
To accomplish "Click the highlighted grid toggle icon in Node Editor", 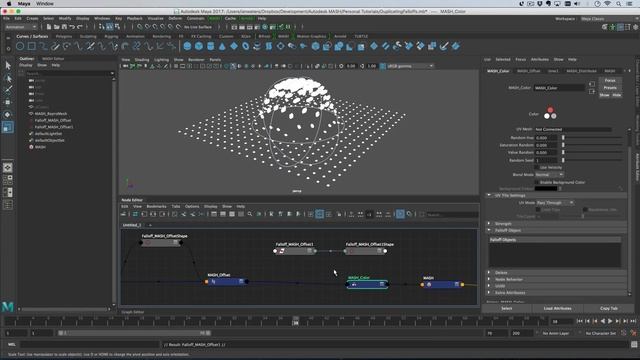I will [320, 214].
